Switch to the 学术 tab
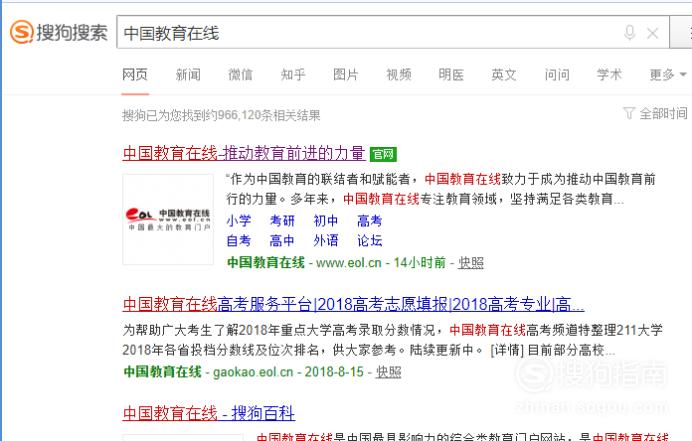Screen dimensions: 692x441 pyautogui.click(x=609, y=75)
